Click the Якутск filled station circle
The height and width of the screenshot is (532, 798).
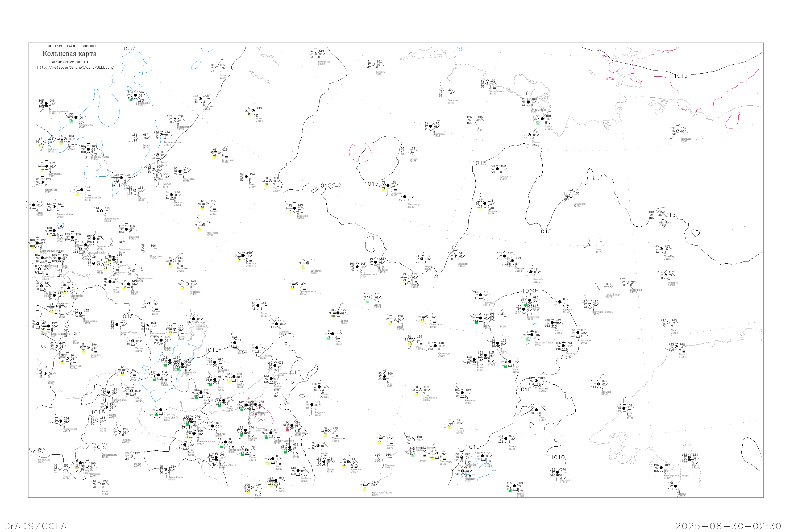[530, 300]
